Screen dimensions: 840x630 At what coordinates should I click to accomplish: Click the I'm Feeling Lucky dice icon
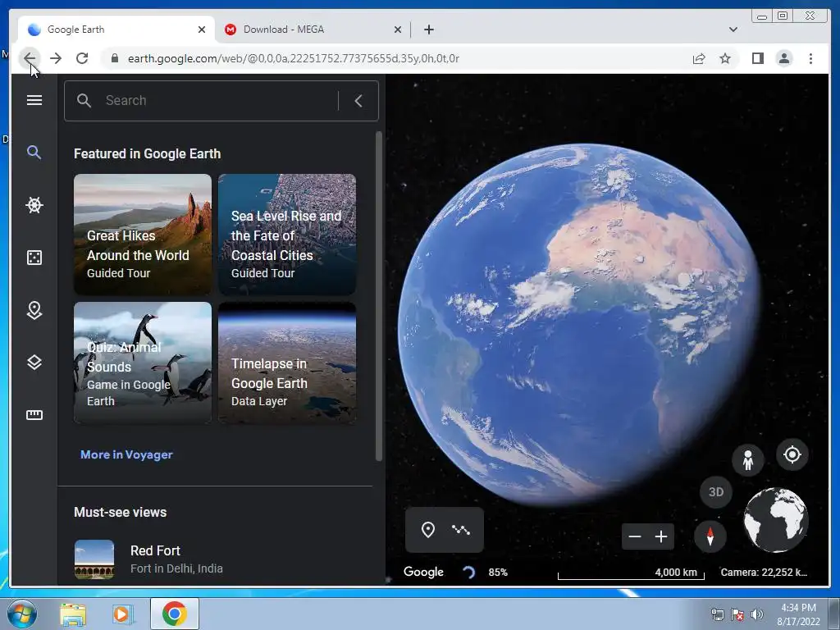click(x=34, y=258)
